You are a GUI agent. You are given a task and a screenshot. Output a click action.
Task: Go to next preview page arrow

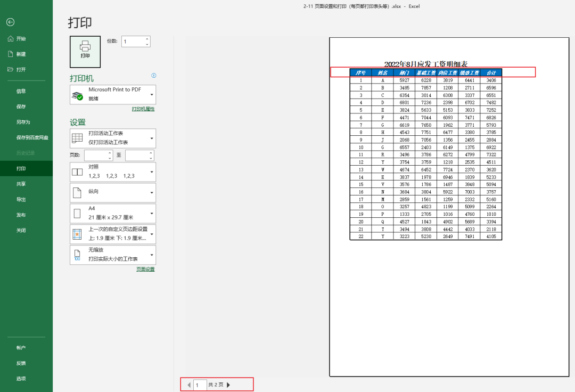coord(228,385)
